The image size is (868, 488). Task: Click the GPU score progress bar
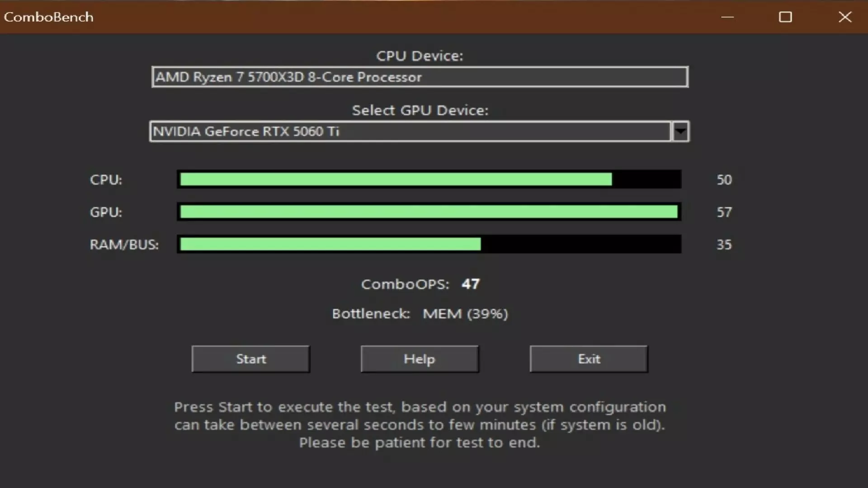[x=429, y=212]
